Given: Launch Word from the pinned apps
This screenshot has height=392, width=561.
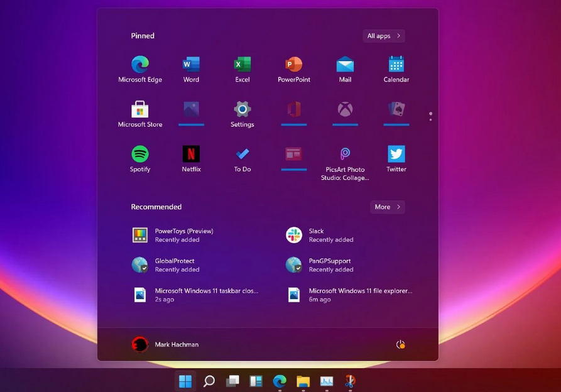Looking at the screenshot, I should tap(191, 69).
